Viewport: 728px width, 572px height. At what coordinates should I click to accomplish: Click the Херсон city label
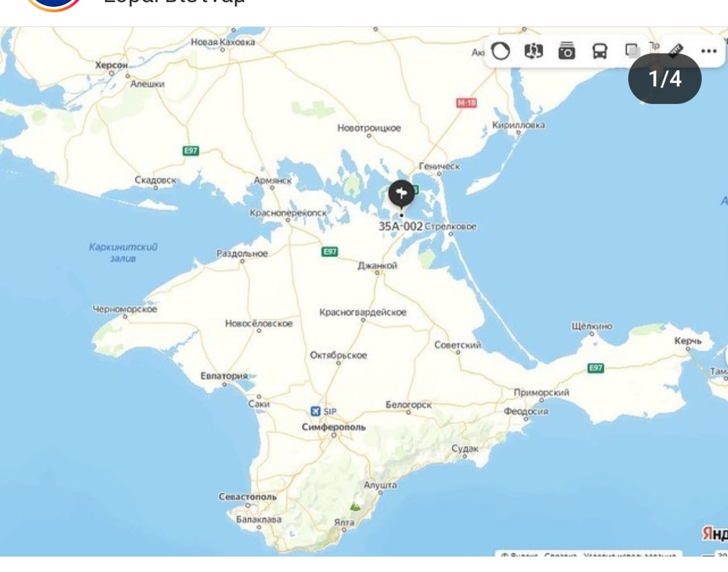pos(111,65)
